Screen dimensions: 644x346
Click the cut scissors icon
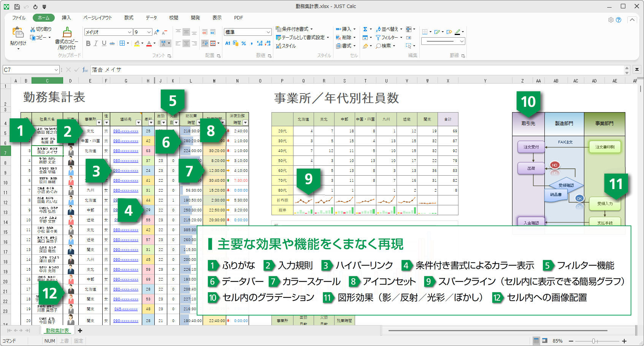[33, 29]
